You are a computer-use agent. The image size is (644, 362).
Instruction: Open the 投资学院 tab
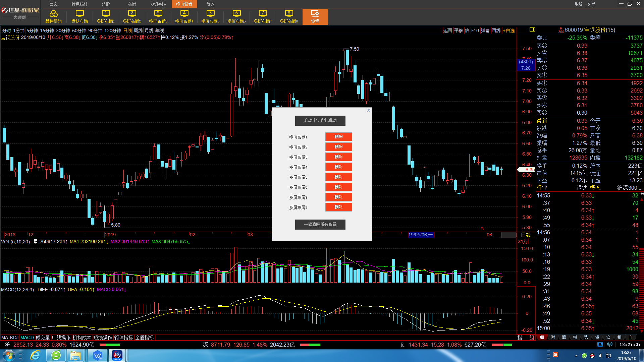158,4
